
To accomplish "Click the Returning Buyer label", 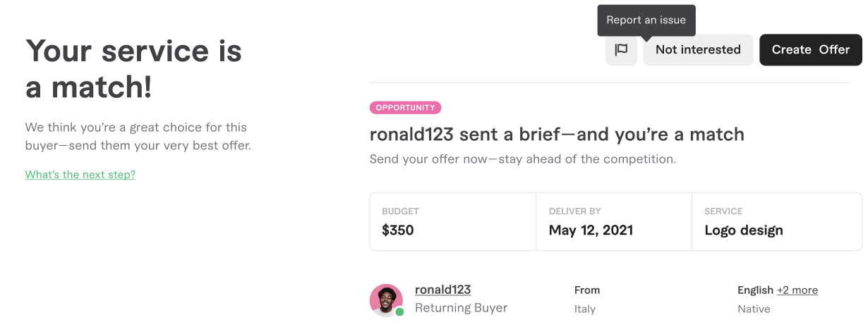I will 461,308.
